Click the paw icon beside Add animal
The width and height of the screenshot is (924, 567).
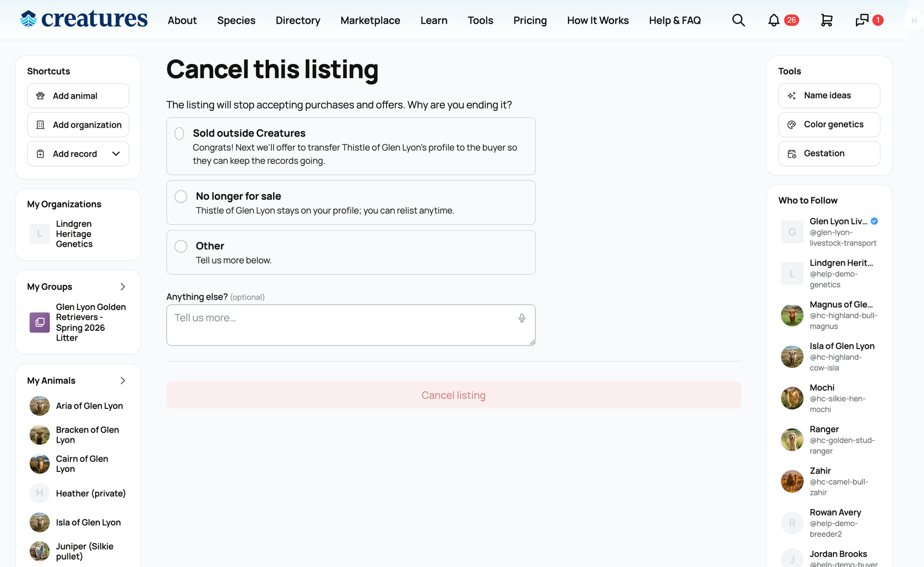pos(40,96)
